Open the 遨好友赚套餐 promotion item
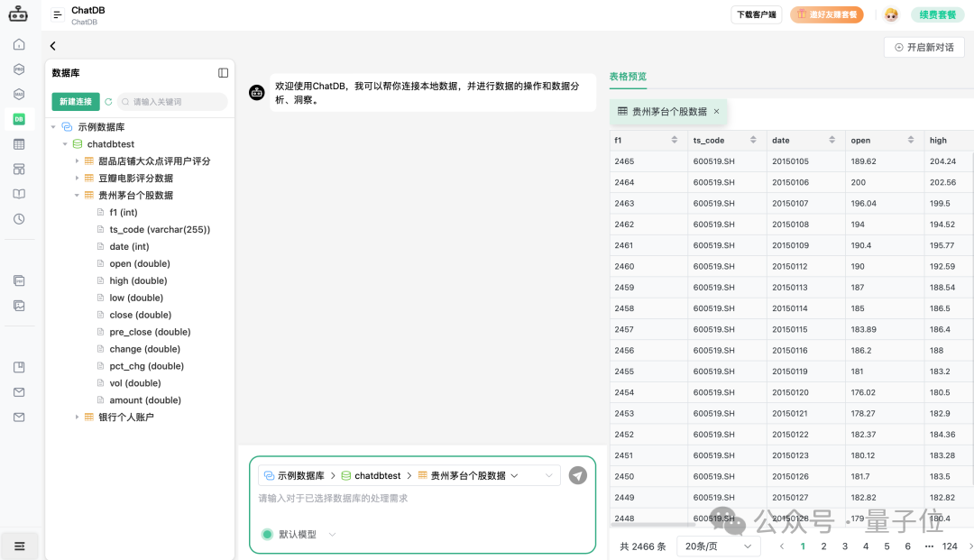 click(x=826, y=14)
